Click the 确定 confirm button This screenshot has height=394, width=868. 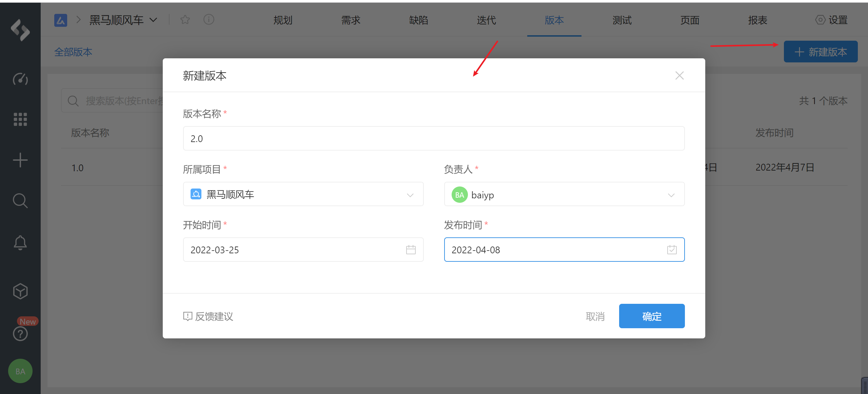[x=652, y=316]
